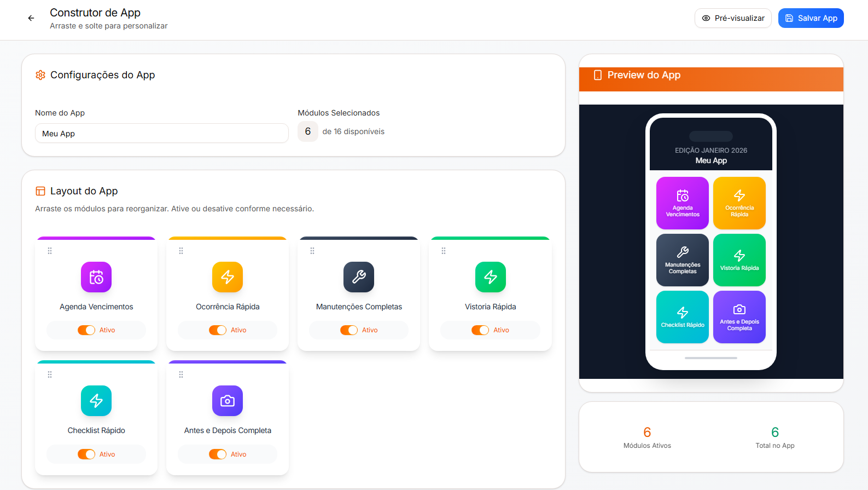Save with the Salvar App button
Viewport: 868px width, 490px height.
pos(811,18)
